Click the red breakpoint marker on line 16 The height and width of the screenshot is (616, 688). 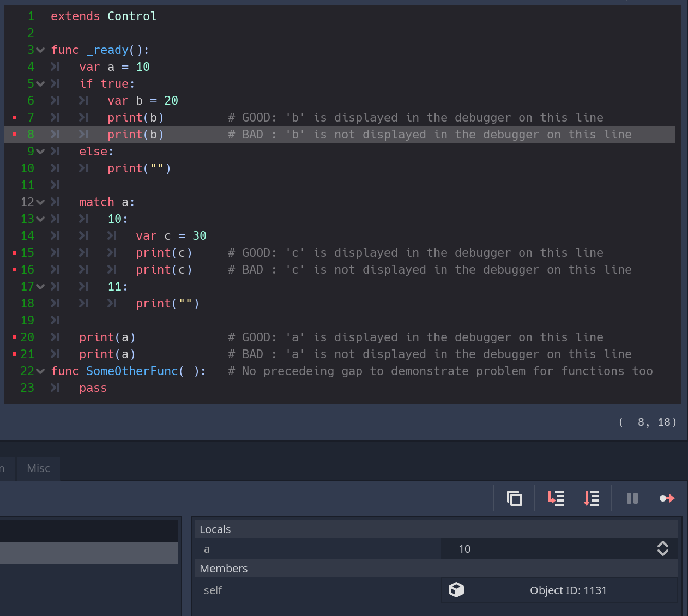point(15,269)
